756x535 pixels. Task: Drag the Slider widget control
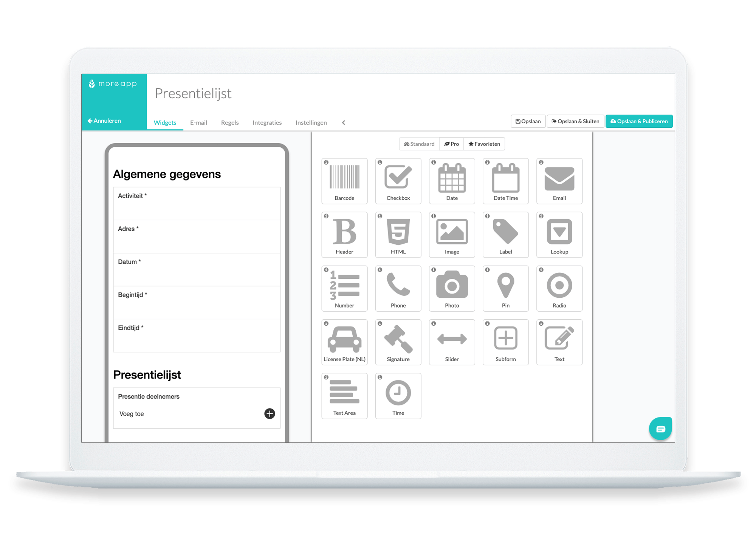(x=452, y=345)
